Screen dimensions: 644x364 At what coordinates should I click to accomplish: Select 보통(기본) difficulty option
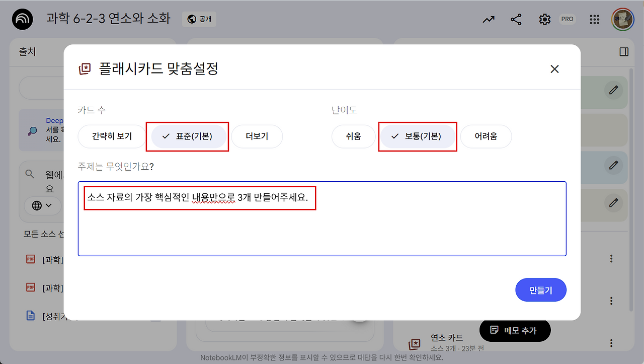coord(417,136)
